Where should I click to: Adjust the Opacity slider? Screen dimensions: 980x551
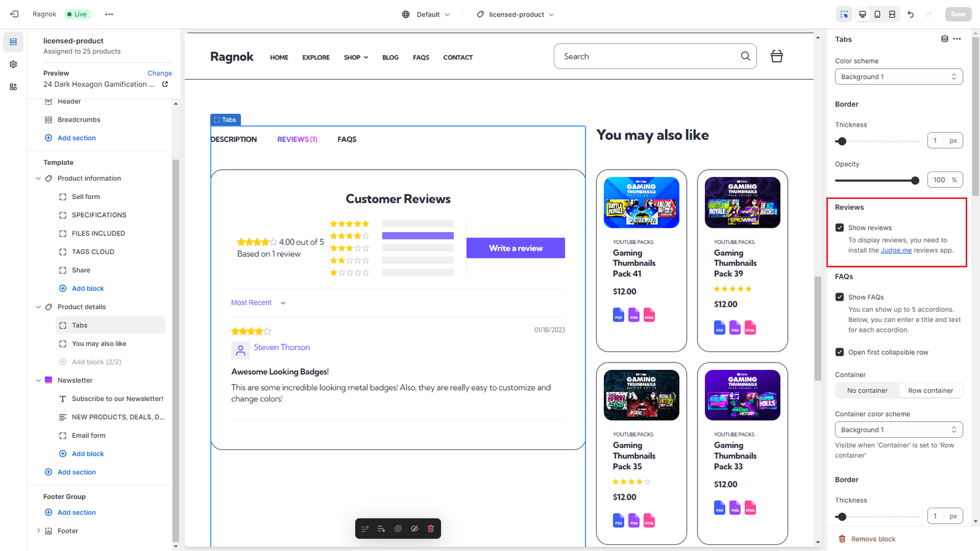coord(877,181)
